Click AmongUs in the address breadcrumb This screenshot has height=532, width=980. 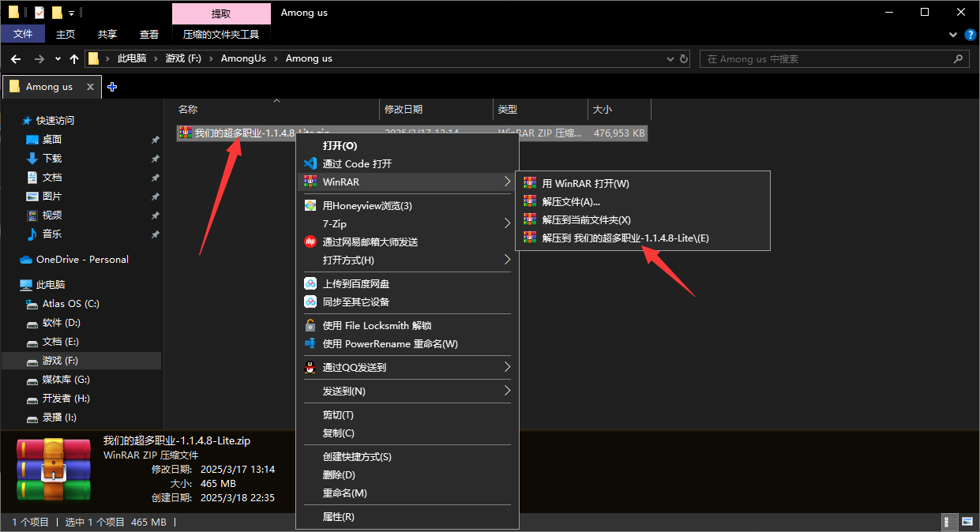coord(243,58)
